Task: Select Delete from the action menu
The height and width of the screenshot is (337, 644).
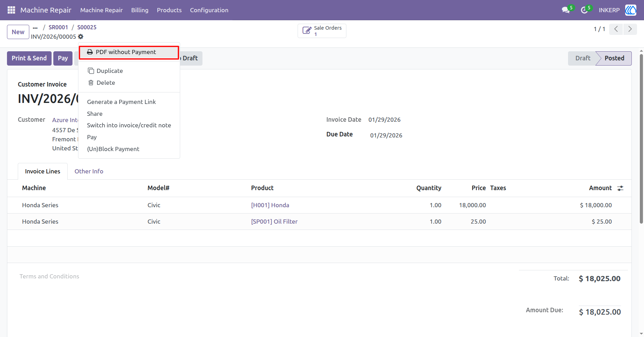Action: 129,83
